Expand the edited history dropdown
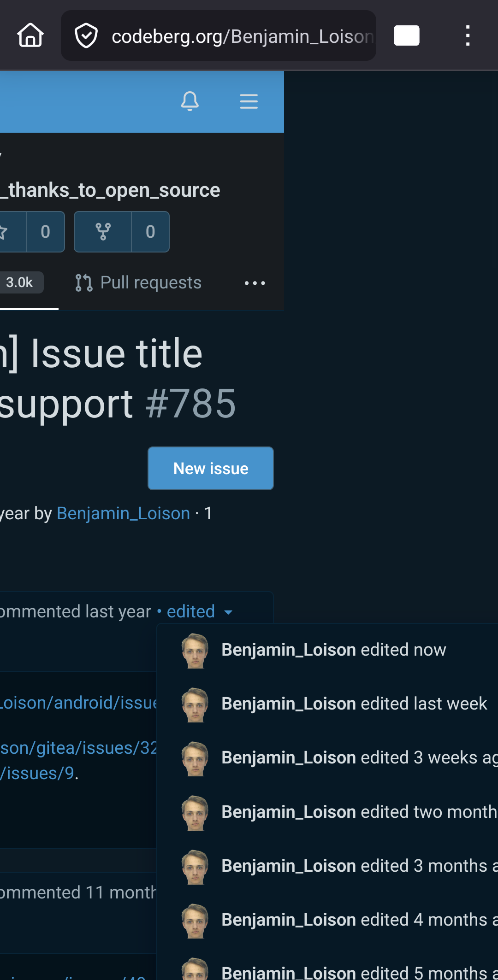This screenshot has width=498, height=980. pos(199,612)
